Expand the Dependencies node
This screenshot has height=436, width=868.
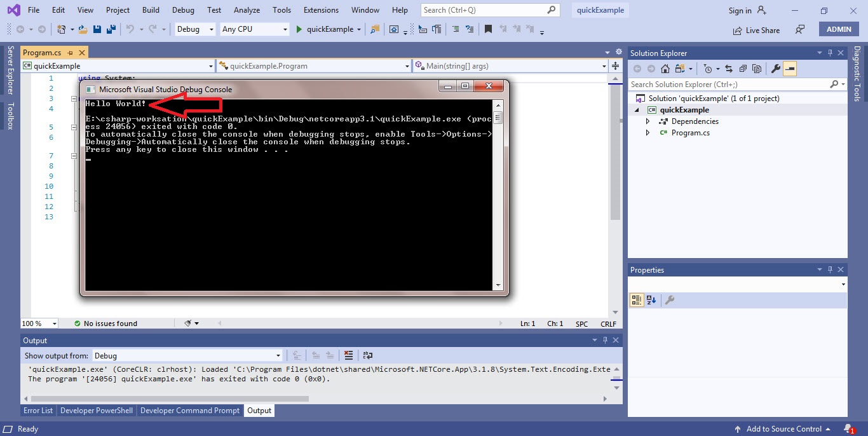pos(648,121)
